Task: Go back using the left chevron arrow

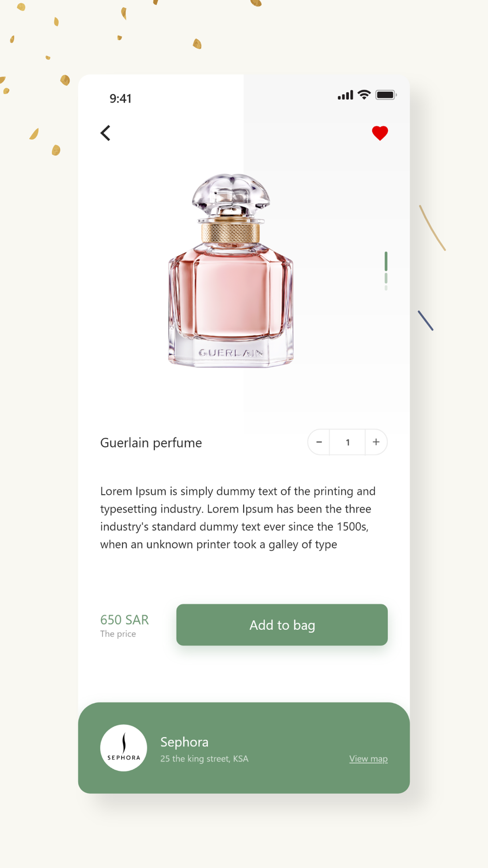Action: [x=105, y=133]
